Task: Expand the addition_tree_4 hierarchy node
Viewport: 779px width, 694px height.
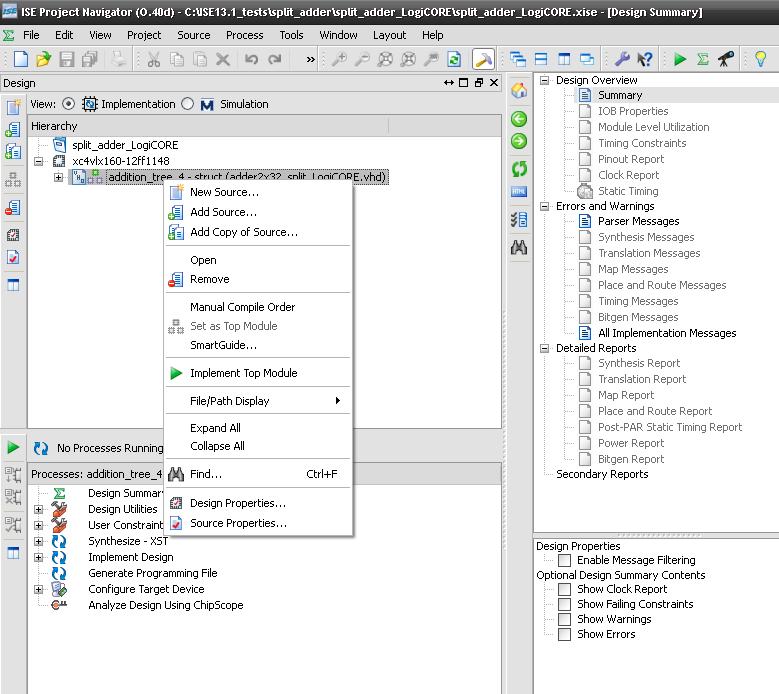Action: (x=59, y=177)
